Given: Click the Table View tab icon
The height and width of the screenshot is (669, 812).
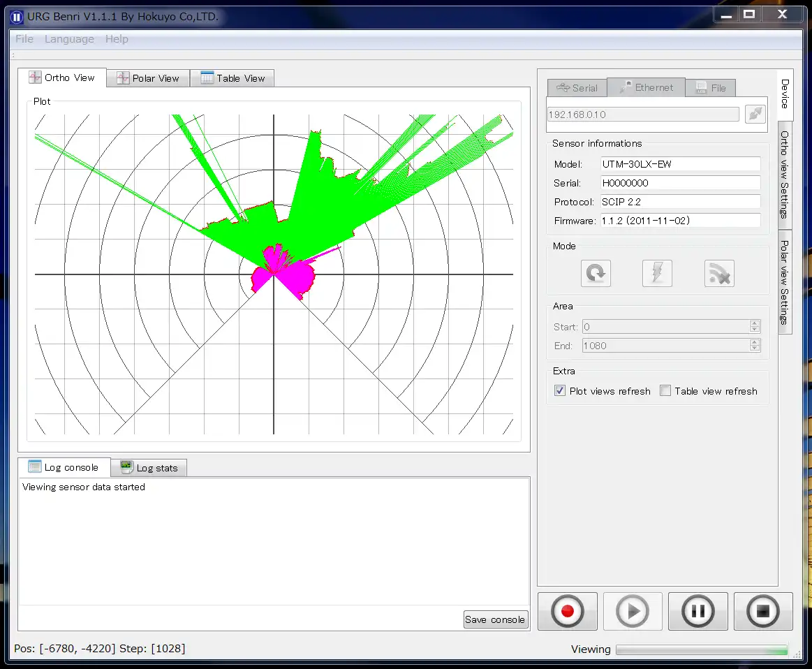Looking at the screenshot, I should [207, 78].
